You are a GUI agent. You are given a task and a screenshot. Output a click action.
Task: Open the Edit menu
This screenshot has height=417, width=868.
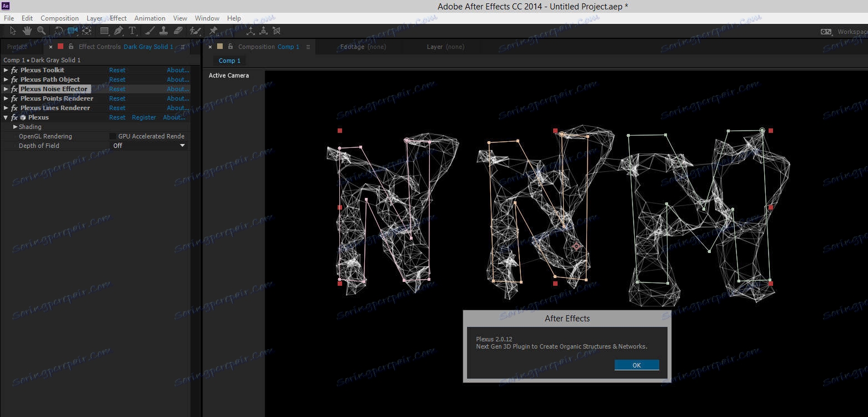[27, 18]
